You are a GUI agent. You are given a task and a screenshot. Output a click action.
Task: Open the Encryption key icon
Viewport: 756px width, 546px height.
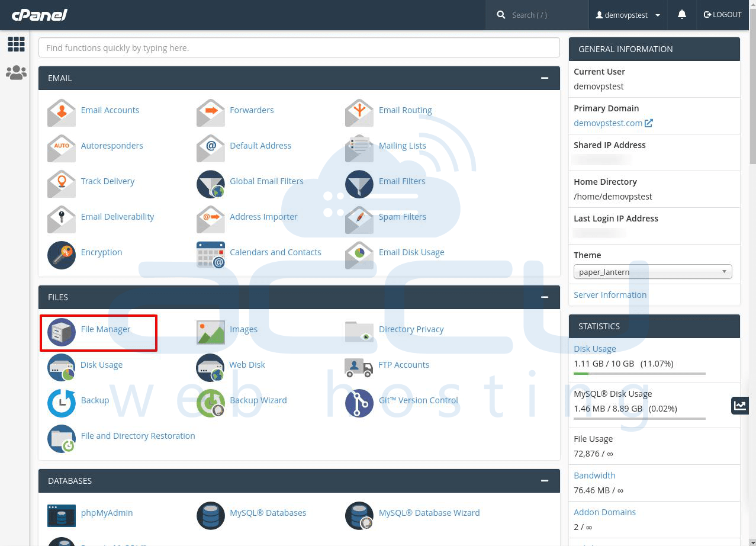62,255
